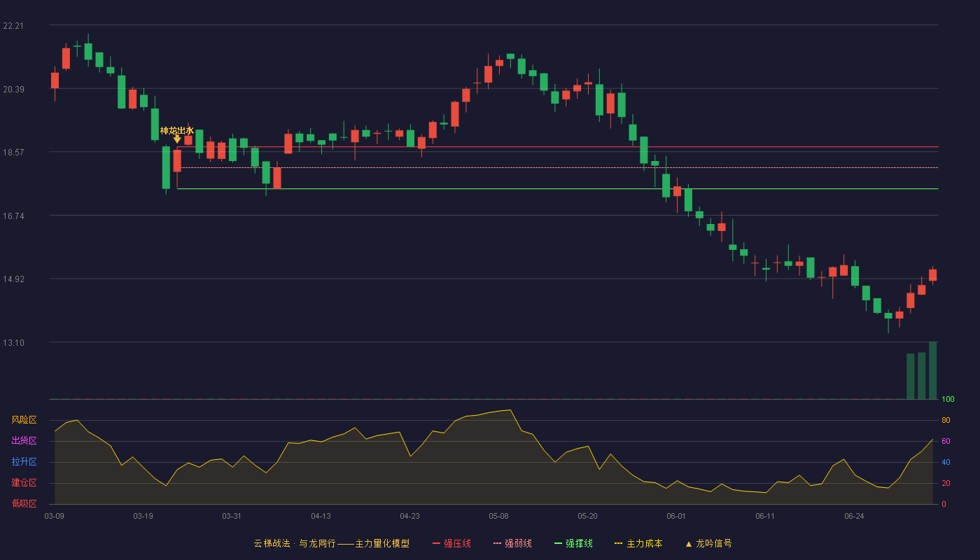The image size is (980, 560).
Task: Click the 20 indicator scale value
Action: tap(946, 483)
